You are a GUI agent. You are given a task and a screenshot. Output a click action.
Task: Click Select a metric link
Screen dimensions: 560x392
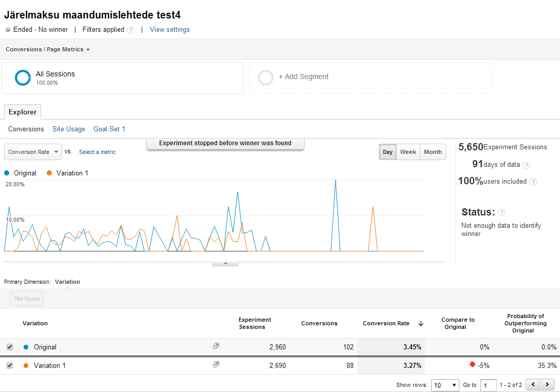tap(97, 152)
